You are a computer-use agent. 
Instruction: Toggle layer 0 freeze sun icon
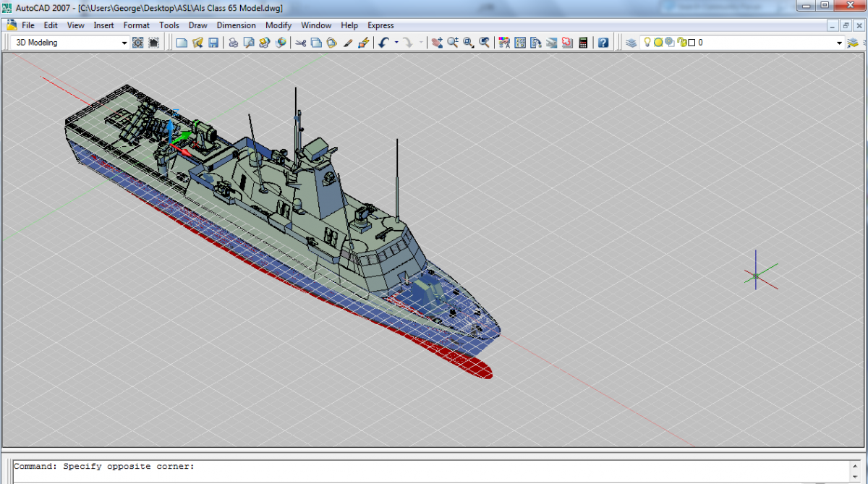point(658,43)
